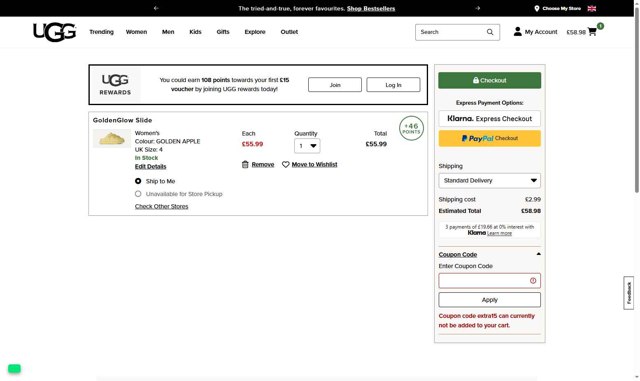The width and height of the screenshot is (640, 381).
Task: Click the Remove link
Action: click(263, 165)
